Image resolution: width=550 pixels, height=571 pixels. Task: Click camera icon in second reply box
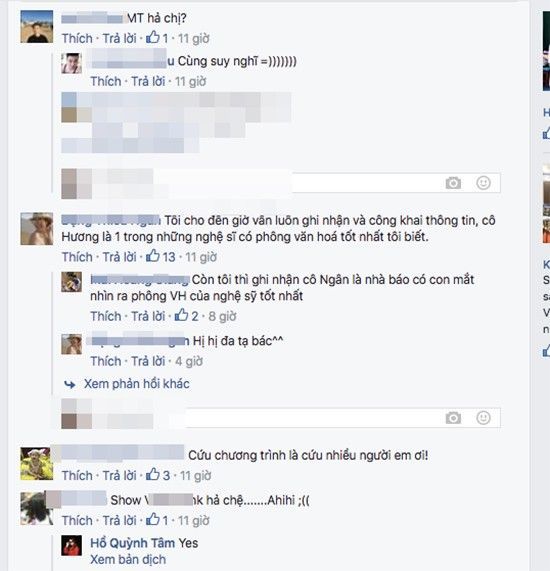point(453,418)
